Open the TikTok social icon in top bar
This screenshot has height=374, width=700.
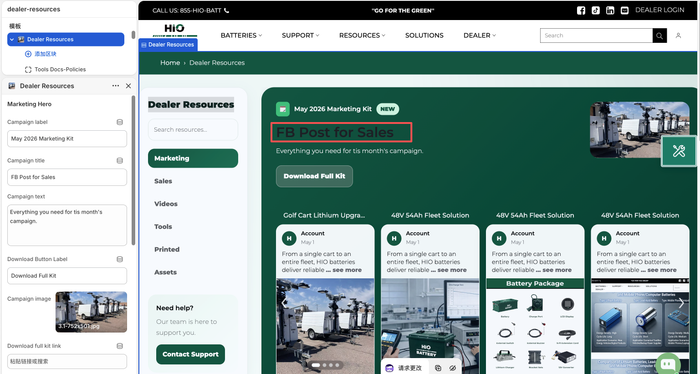click(x=596, y=10)
